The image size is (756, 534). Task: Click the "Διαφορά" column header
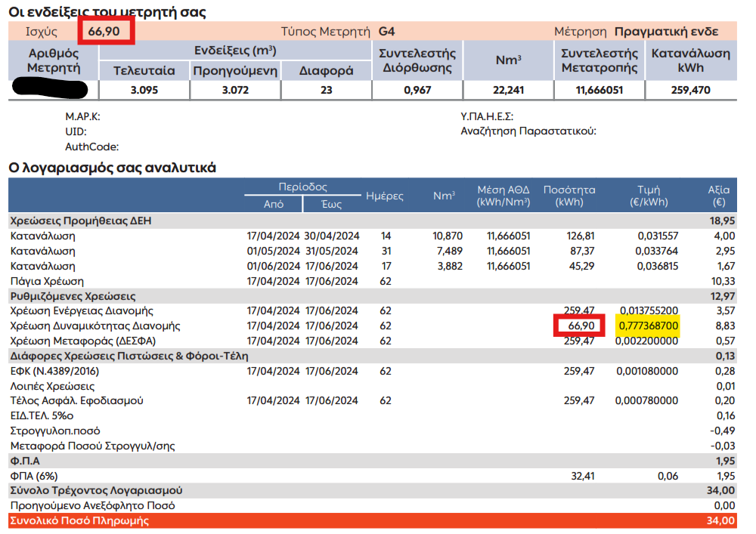pos(327,71)
